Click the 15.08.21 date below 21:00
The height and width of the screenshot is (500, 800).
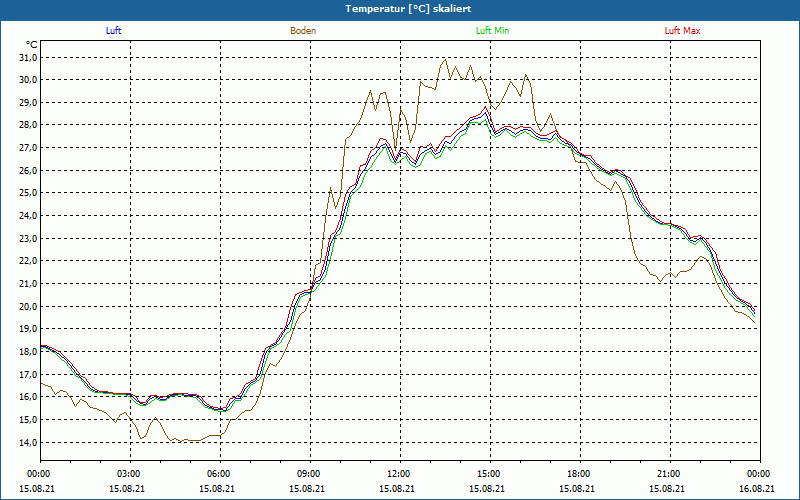point(667,488)
